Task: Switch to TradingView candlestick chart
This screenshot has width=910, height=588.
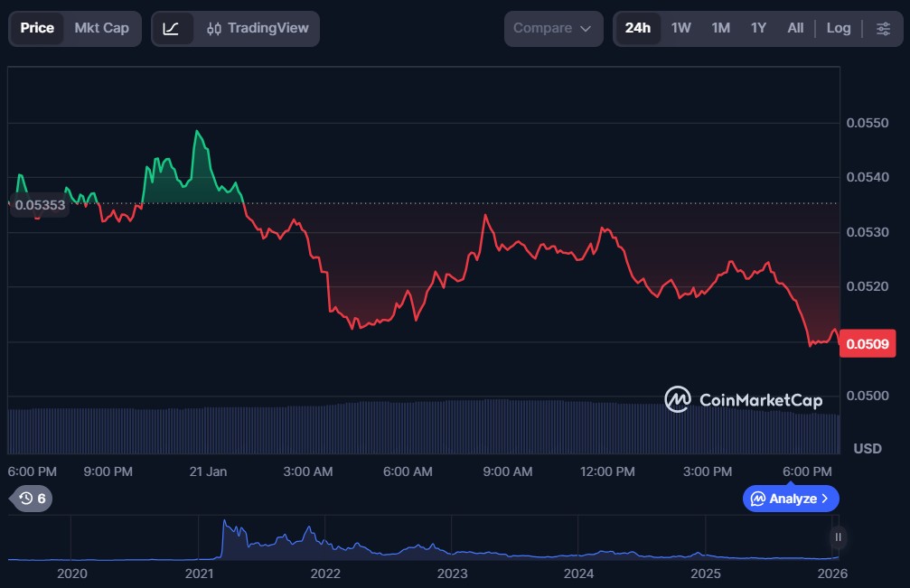Action: point(256,28)
